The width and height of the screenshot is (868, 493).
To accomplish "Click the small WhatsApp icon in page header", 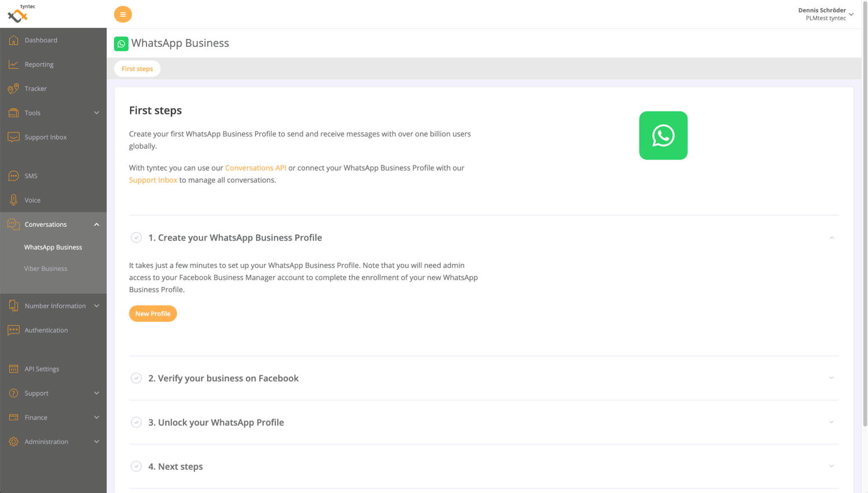I will pos(121,43).
